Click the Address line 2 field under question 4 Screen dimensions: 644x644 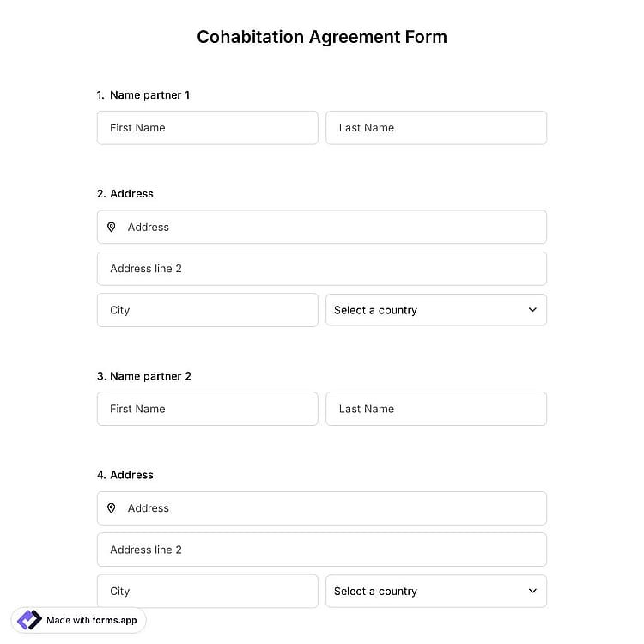click(322, 550)
